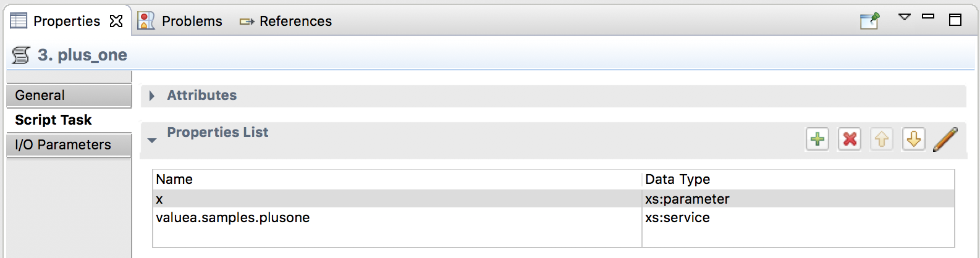Click the red X Remove property icon
This screenshot has height=258, width=980.
pyautogui.click(x=850, y=139)
